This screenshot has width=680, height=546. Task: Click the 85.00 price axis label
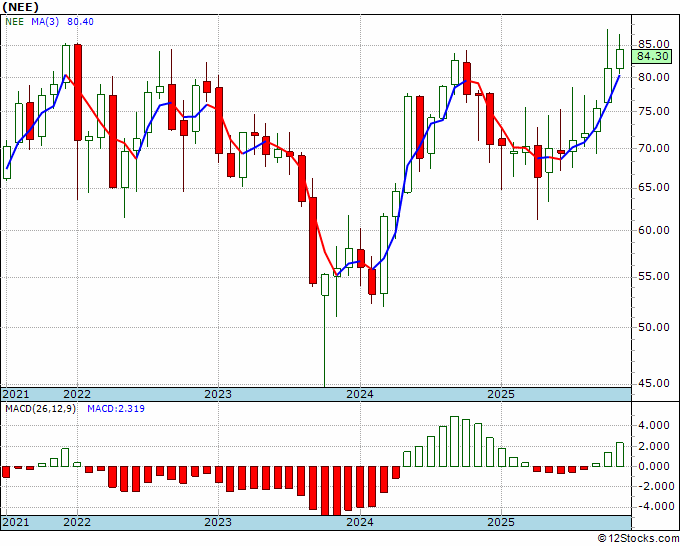pyautogui.click(x=654, y=44)
